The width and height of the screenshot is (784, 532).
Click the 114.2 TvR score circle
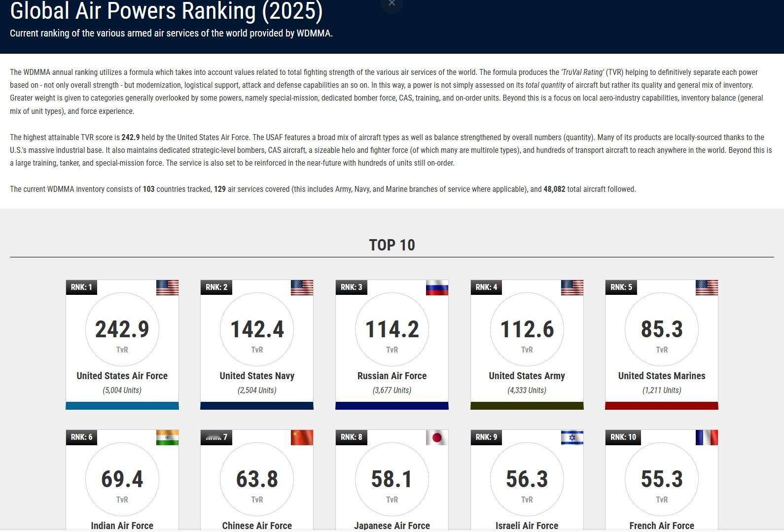coord(392,329)
